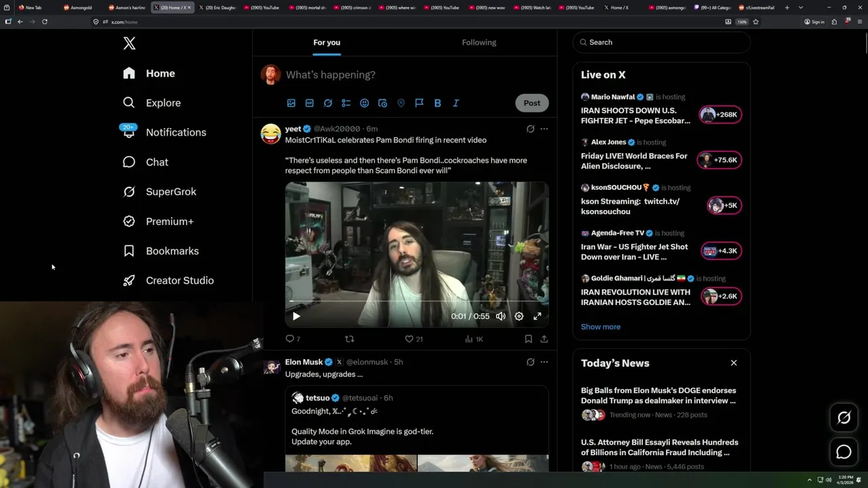Add a poll to the post
The image size is (868, 488).
[x=346, y=103]
